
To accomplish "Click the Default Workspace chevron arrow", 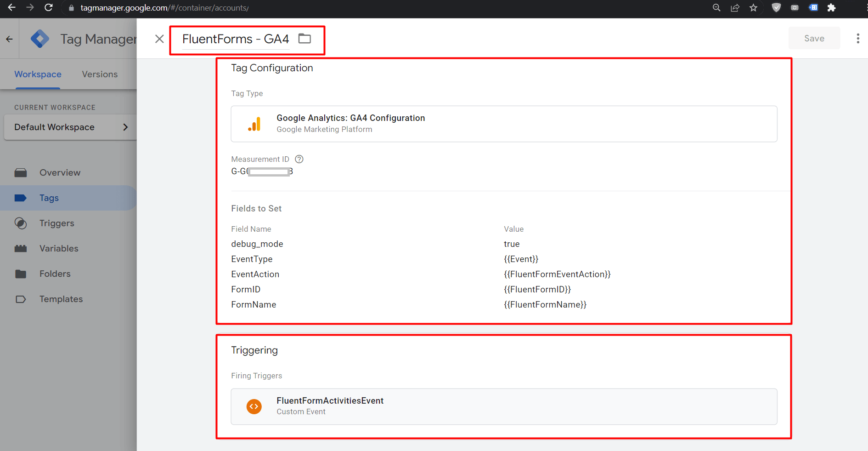I will (125, 127).
